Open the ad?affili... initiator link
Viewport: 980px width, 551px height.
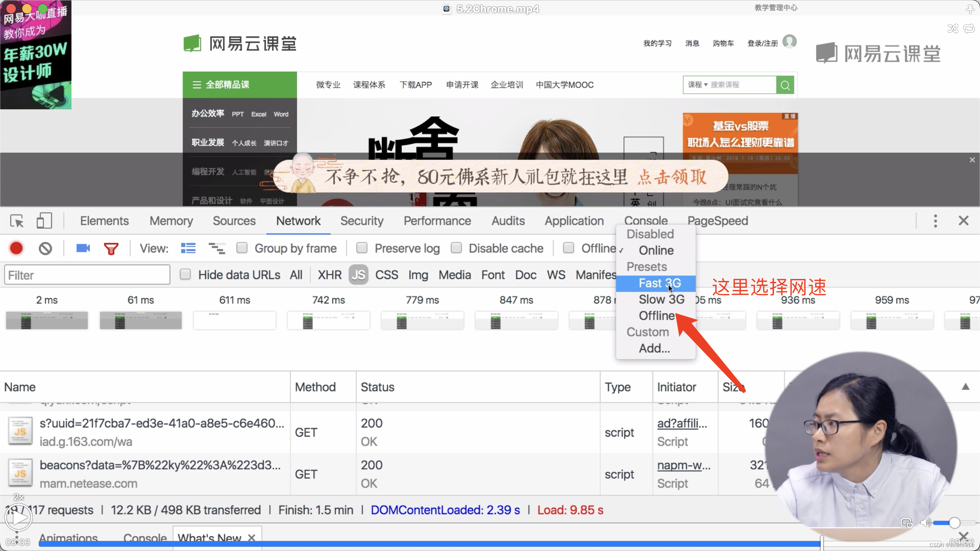[682, 423]
